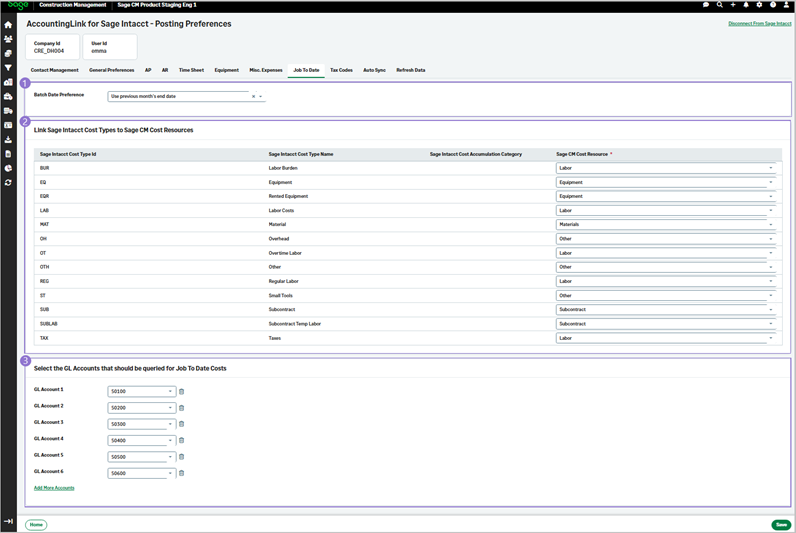Switch to Misc. Expenses tab
The width and height of the screenshot is (796, 533).
point(266,70)
